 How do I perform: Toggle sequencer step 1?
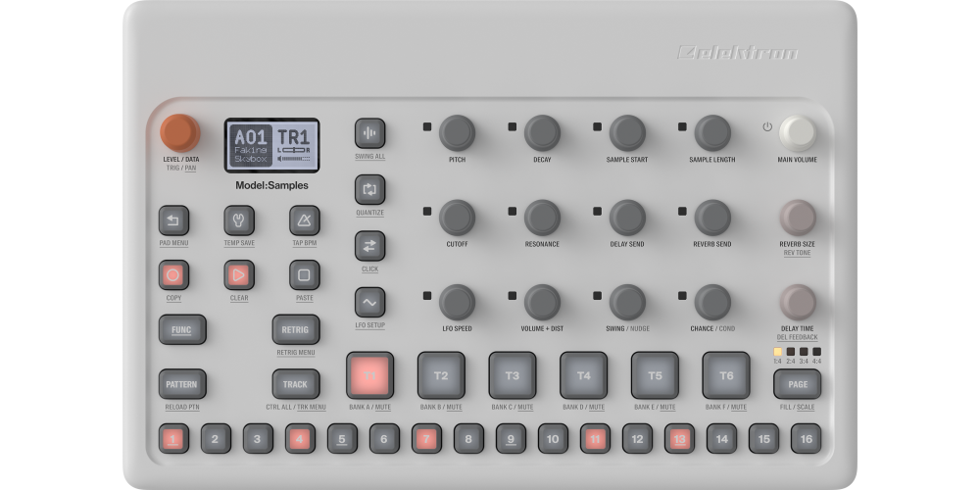tap(173, 439)
